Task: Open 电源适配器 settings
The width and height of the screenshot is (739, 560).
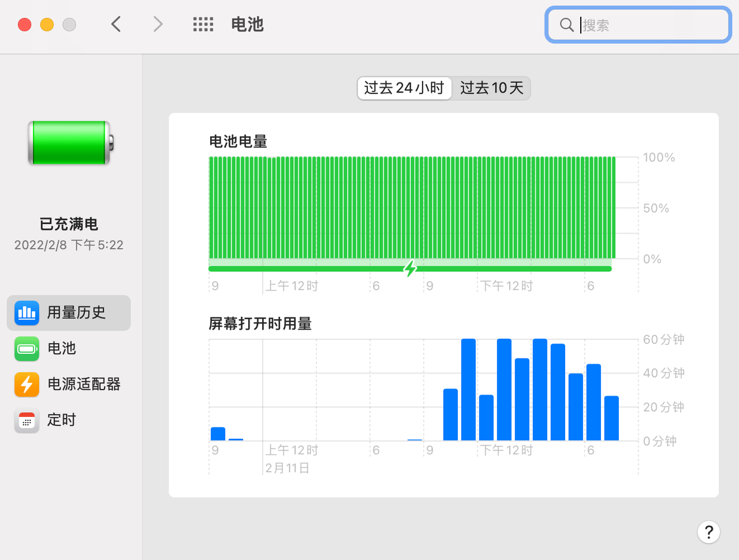Action: 69,384
